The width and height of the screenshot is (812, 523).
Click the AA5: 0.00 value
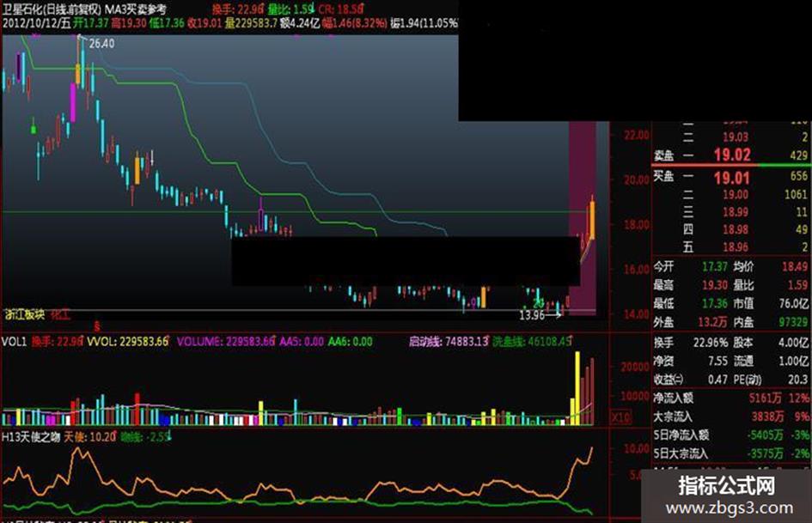302,342
